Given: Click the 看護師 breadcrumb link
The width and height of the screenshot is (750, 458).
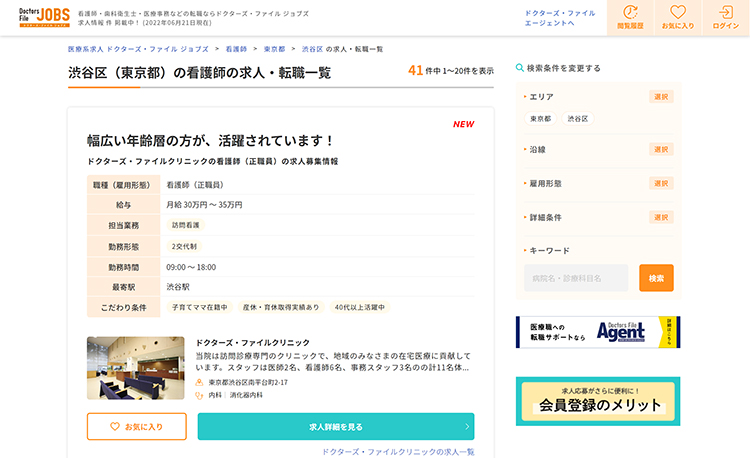Looking at the screenshot, I should point(236,49).
